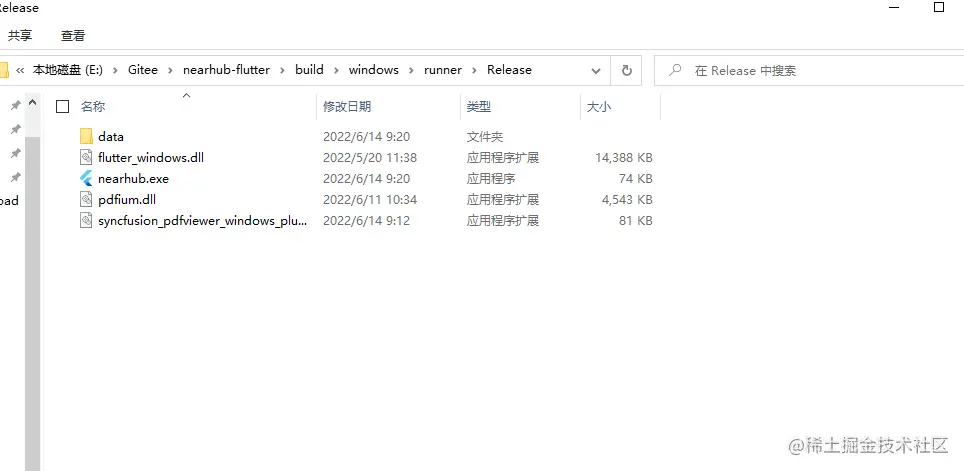Expand the chevron after Gitee

(170, 70)
